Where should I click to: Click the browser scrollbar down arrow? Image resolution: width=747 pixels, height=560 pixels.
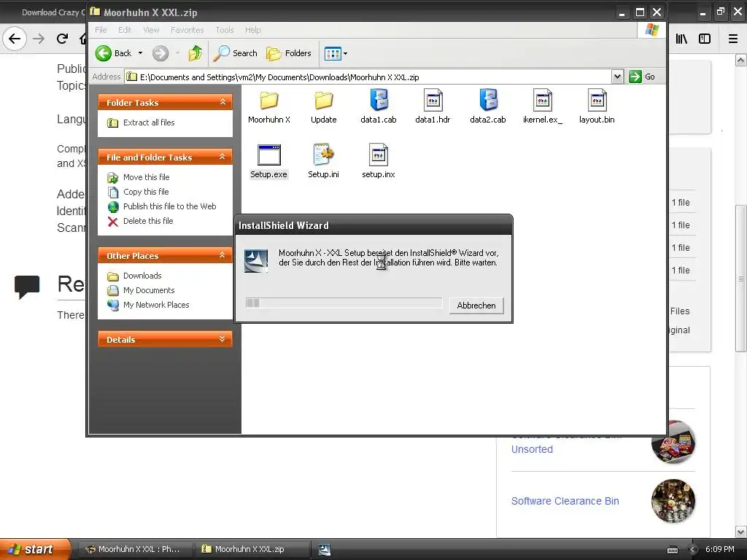(x=741, y=532)
